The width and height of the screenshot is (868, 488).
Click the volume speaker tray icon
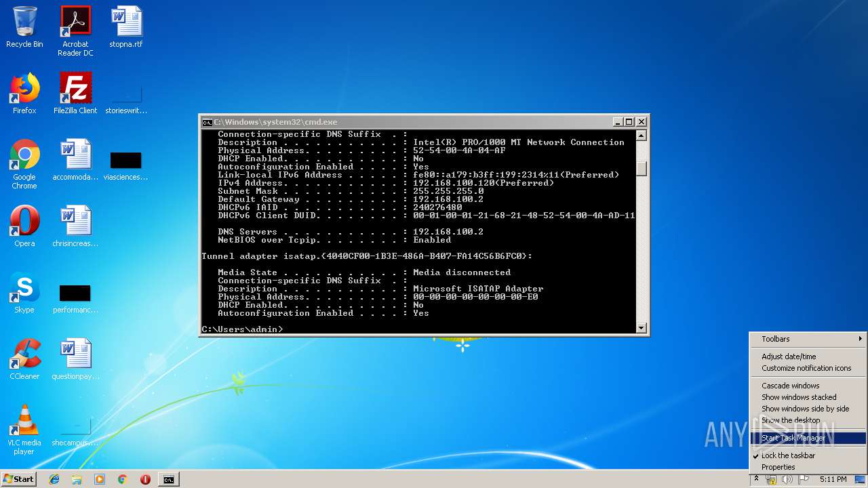tap(787, 479)
